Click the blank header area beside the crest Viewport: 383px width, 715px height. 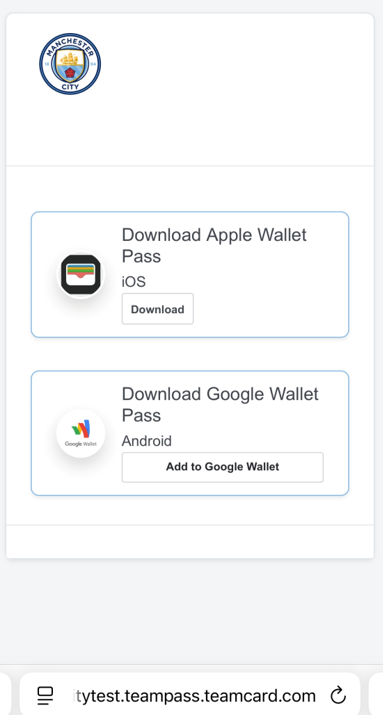(237, 89)
